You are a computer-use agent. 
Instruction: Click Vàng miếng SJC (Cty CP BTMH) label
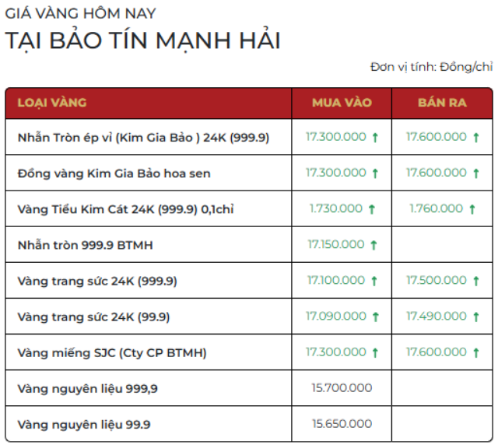(112, 353)
